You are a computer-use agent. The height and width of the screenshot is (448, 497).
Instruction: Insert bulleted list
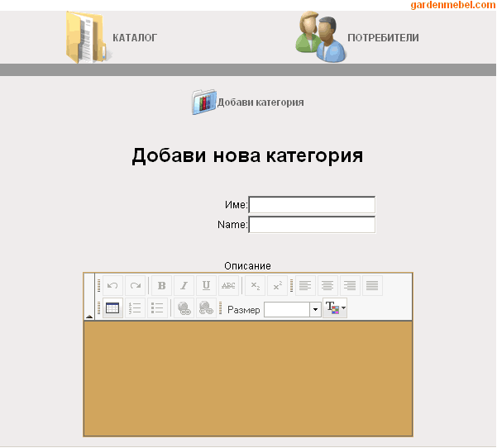[x=157, y=307]
